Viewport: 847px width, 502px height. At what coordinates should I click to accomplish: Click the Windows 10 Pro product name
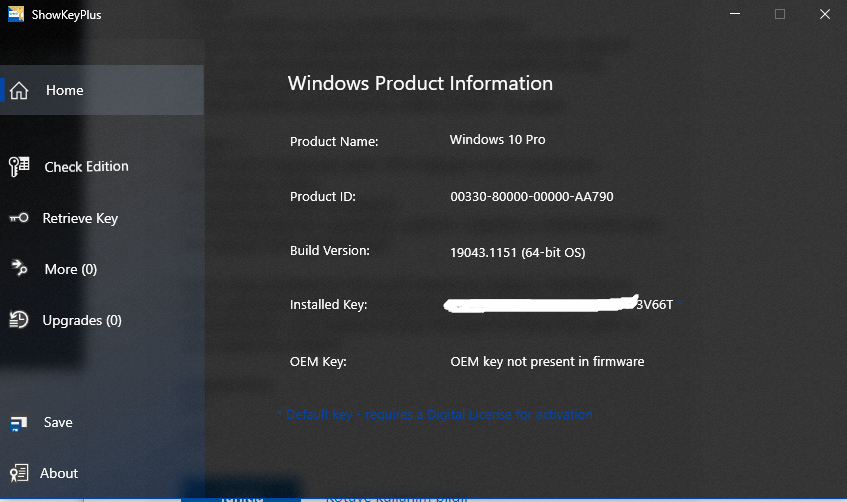498,139
